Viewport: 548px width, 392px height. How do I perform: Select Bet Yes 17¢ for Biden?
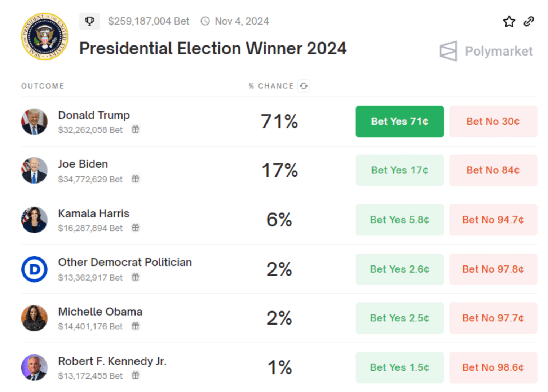coord(399,171)
